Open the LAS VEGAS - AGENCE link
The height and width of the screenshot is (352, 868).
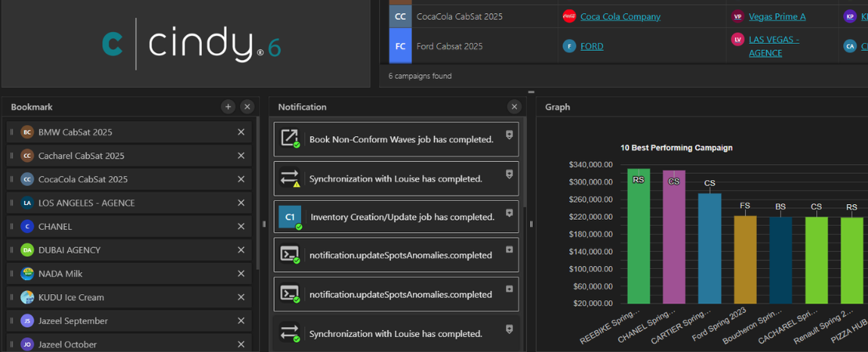click(x=774, y=46)
